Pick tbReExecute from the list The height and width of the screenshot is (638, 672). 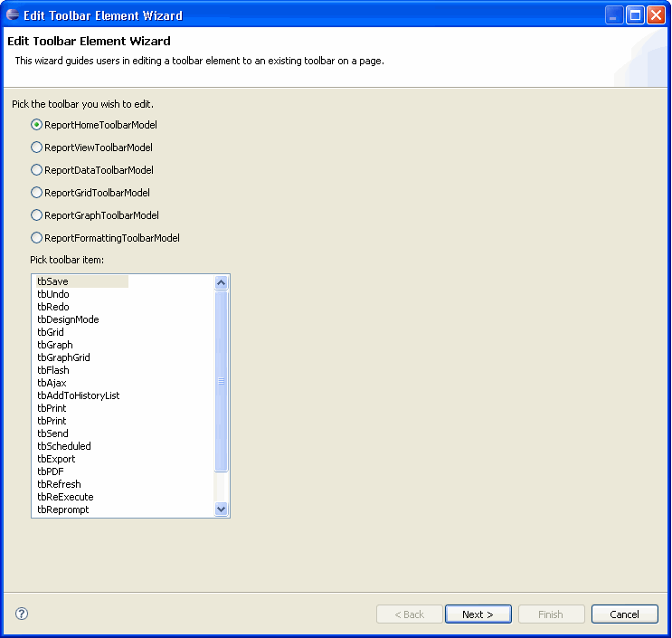65,497
